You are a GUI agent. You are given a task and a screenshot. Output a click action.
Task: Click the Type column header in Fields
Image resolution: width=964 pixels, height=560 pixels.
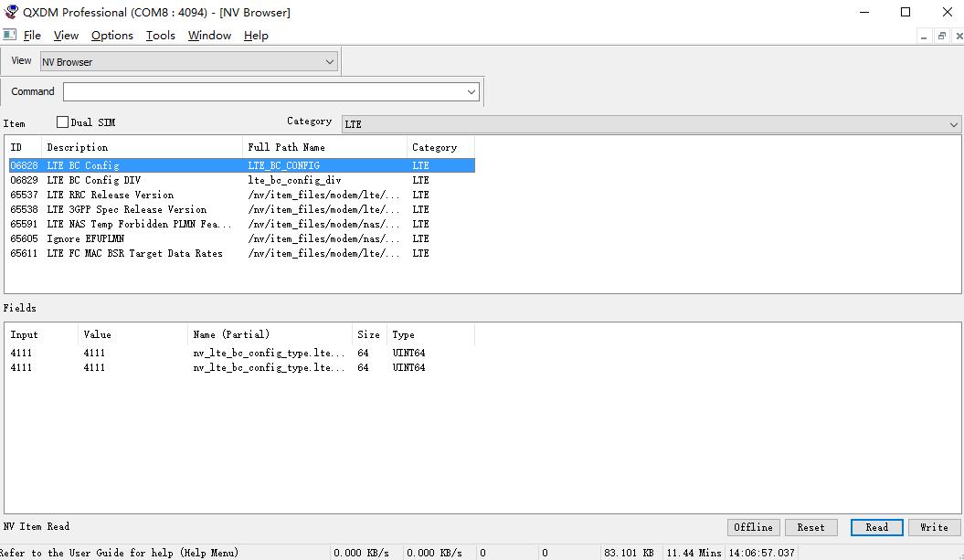(430, 335)
